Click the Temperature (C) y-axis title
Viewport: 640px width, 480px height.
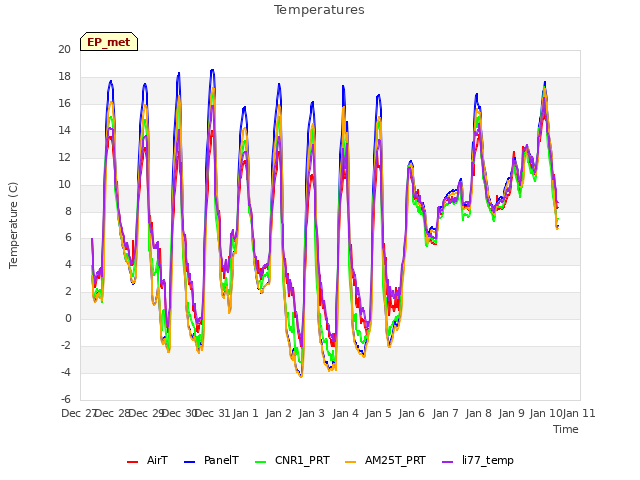point(13,225)
